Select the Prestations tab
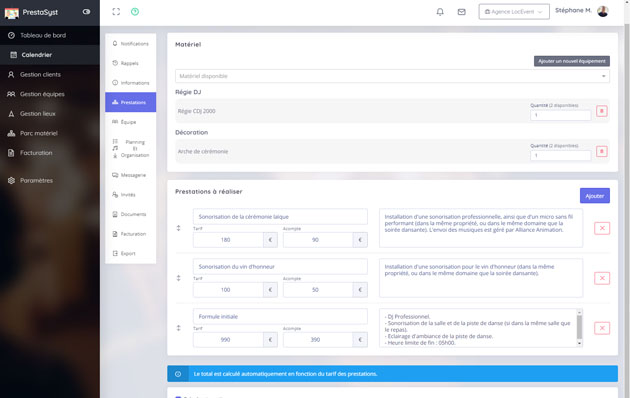Screen dimensions: 630x398 tap(131, 102)
